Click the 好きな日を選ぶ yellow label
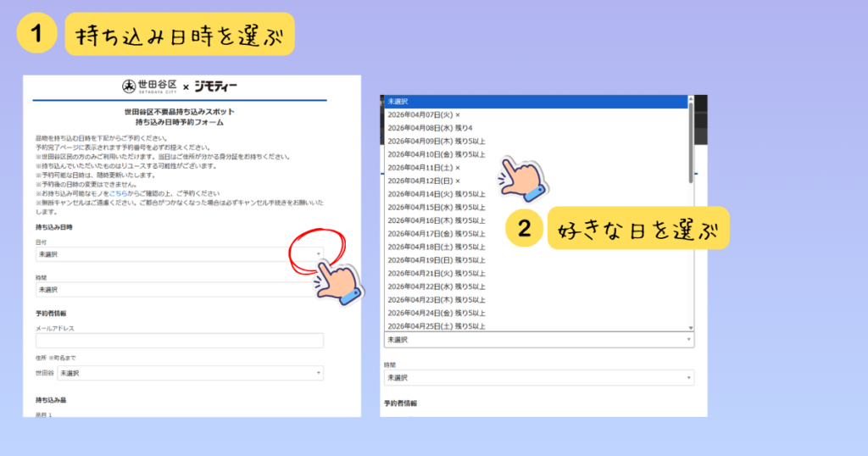868x456 pixels. pyautogui.click(x=639, y=229)
